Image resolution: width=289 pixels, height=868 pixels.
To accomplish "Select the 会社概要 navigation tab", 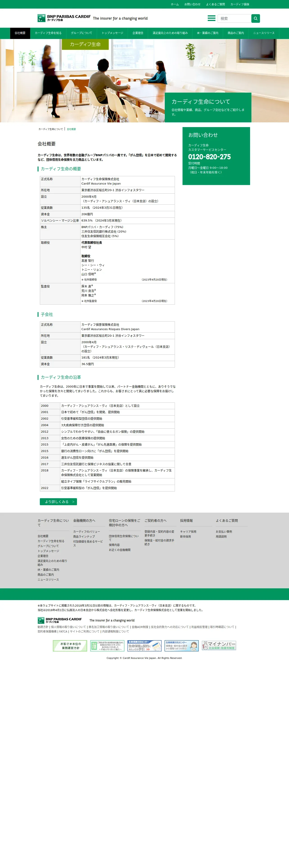I will pyautogui.click(x=20, y=33).
